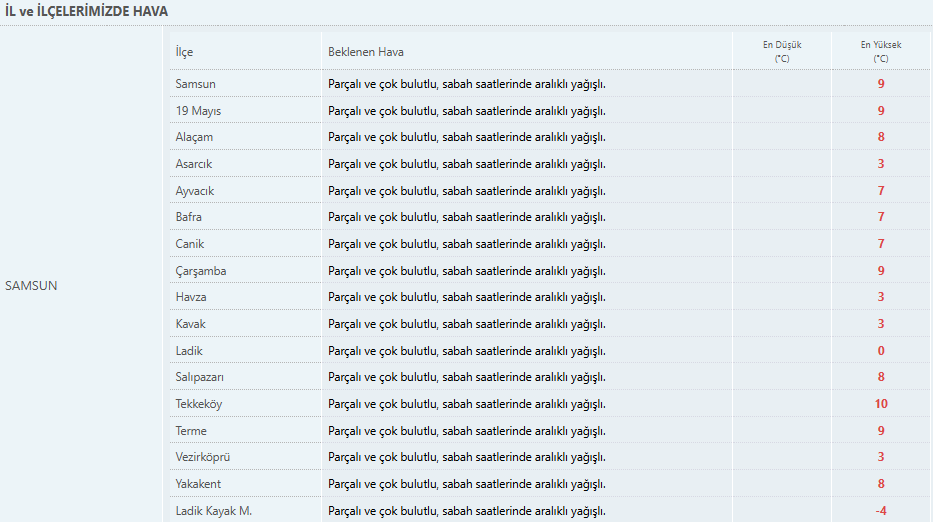Open the Ladik Kayak M. entry
933x522 pixels.
pyautogui.click(x=213, y=511)
